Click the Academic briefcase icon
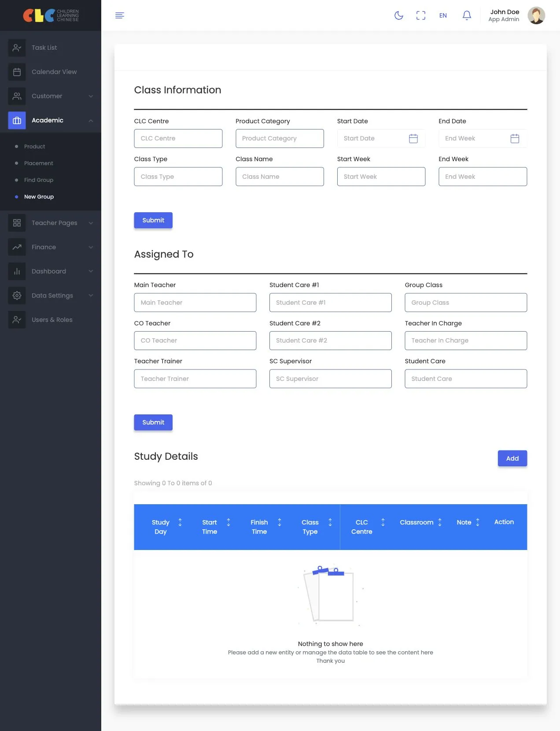Viewport: 560px width, 731px height. pos(17,120)
